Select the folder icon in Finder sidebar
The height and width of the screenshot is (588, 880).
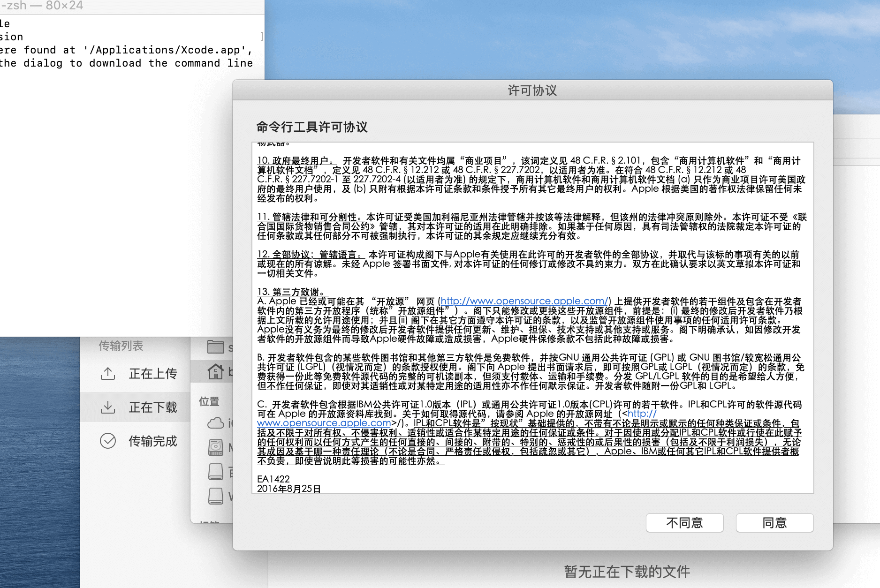pos(216,347)
